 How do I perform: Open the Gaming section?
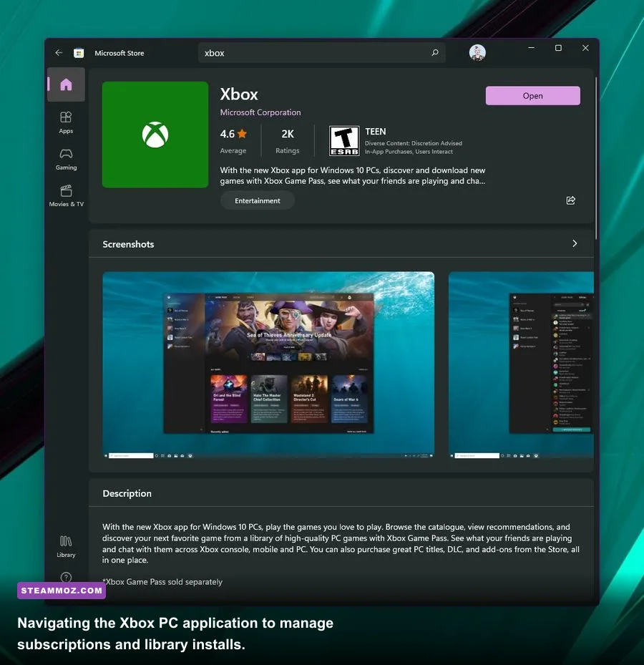click(x=66, y=160)
